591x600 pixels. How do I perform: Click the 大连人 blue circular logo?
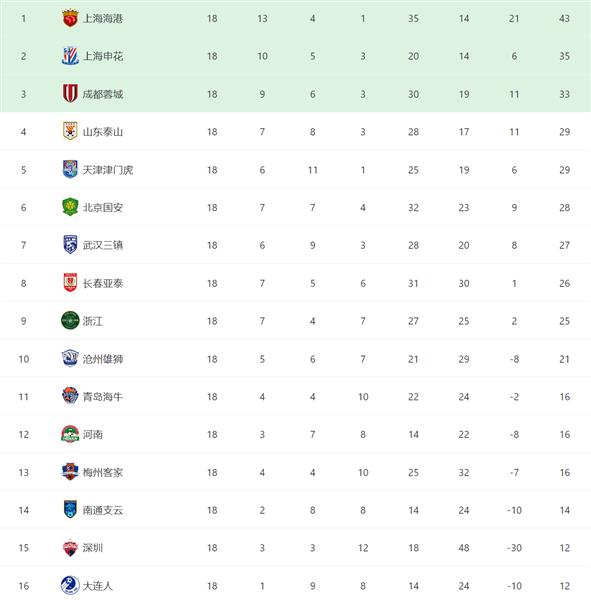pyautogui.click(x=70, y=585)
